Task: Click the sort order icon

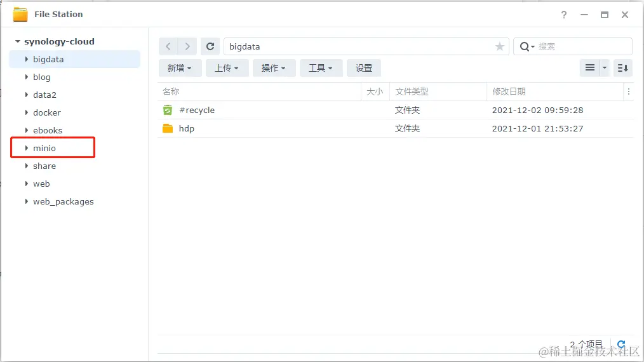Action: tap(622, 68)
